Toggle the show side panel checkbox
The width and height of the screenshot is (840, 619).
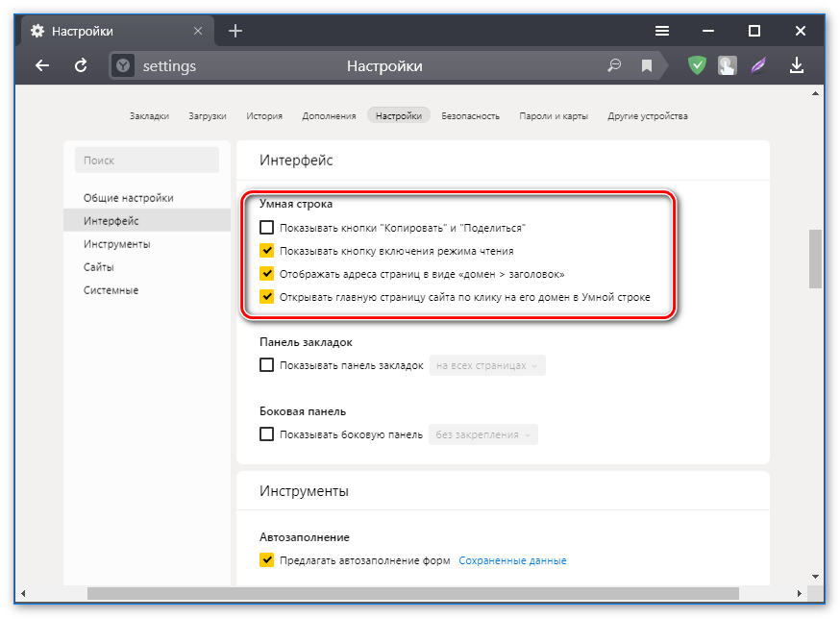(267, 434)
